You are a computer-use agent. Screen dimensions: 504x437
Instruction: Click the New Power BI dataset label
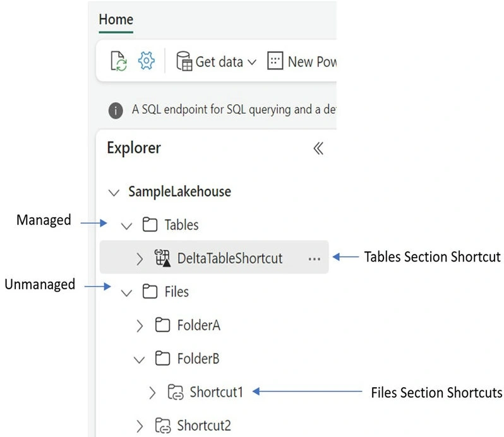[x=312, y=62]
